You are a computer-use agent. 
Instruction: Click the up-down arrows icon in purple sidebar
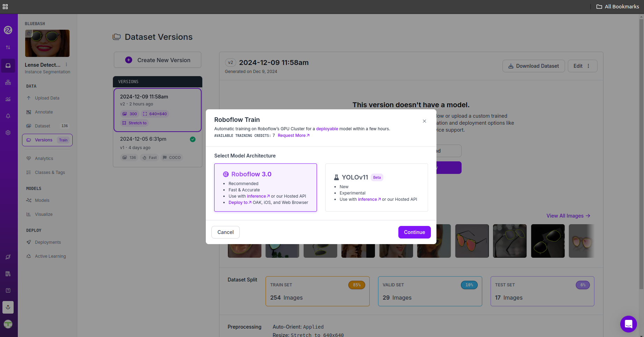point(8,47)
